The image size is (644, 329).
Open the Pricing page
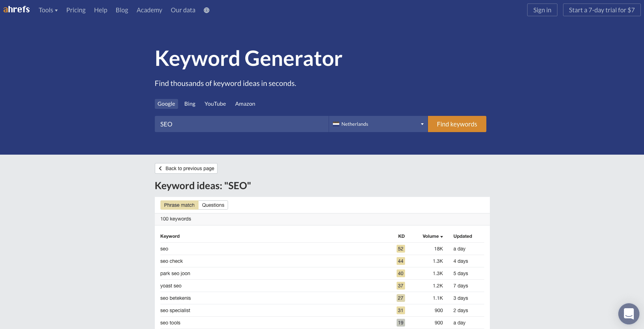pyautogui.click(x=76, y=10)
